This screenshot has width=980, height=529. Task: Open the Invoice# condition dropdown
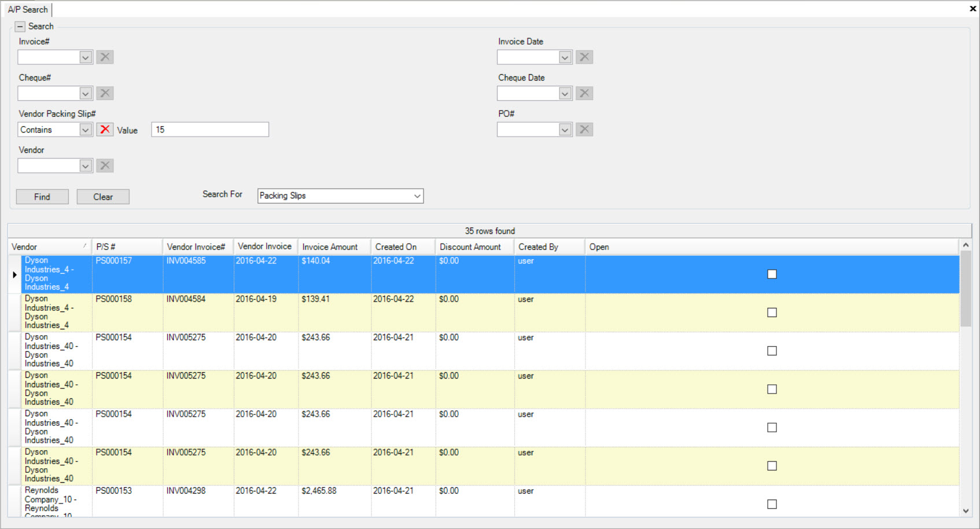point(86,57)
